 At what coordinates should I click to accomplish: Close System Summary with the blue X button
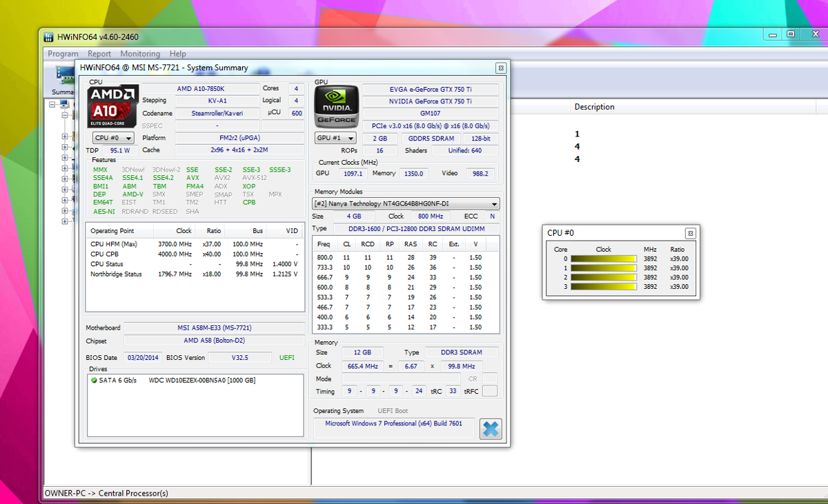491,429
